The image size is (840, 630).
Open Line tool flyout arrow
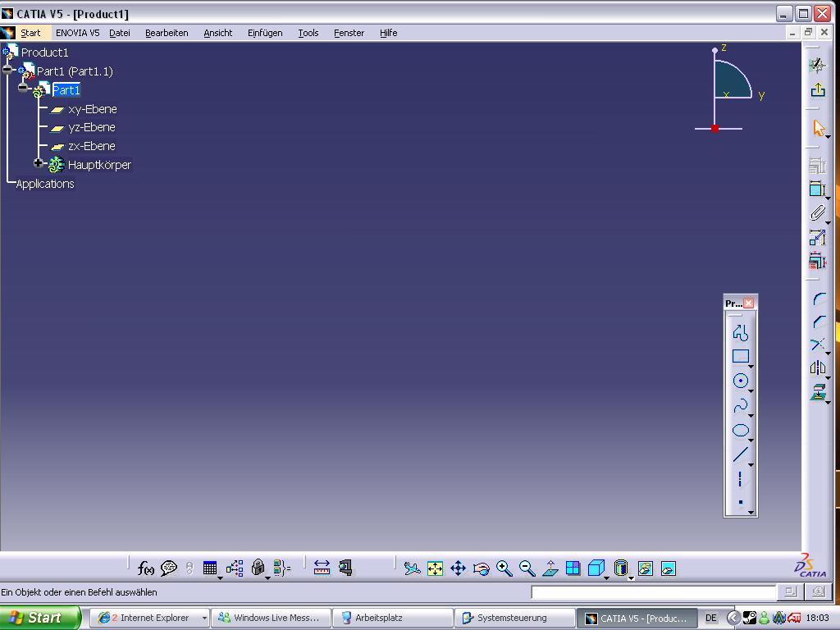tap(751, 466)
